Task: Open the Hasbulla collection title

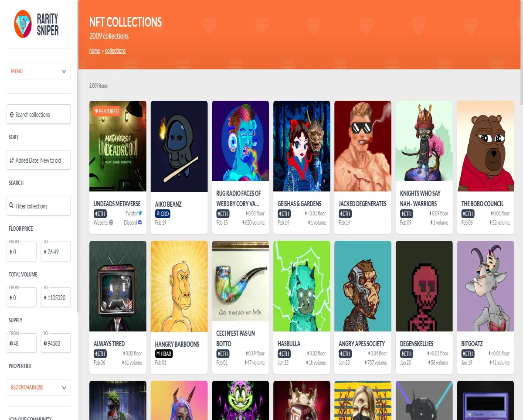Action: pos(289,344)
